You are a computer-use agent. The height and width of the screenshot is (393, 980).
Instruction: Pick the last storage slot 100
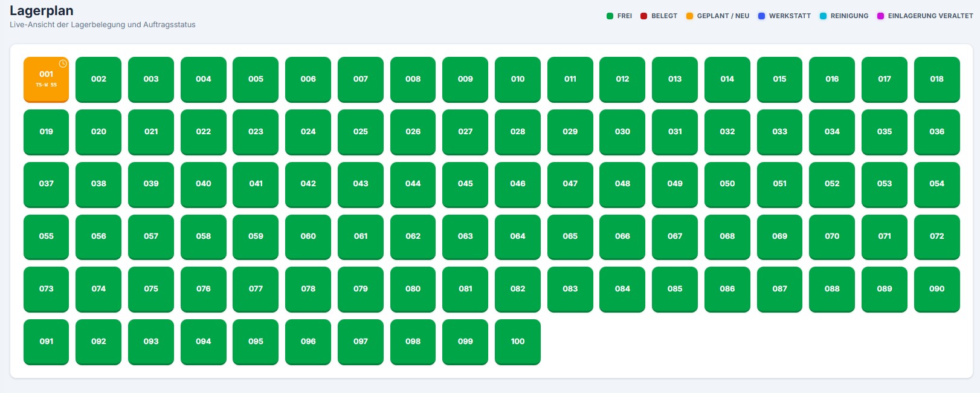(x=518, y=342)
